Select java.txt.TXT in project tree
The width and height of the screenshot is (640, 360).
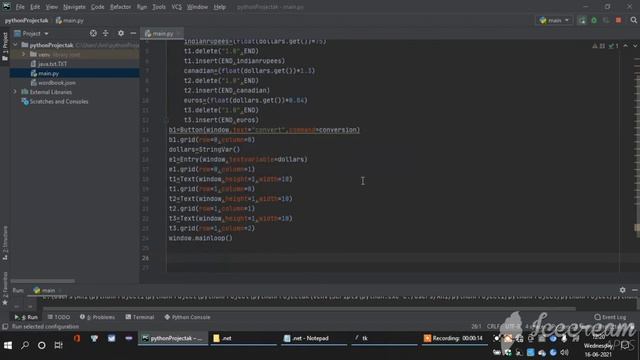click(52, 64)
